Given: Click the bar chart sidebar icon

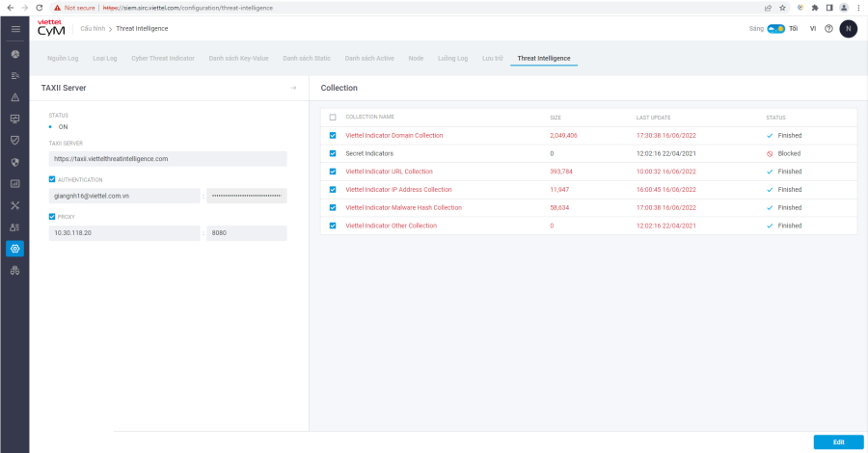Looking at the screenshot, I should 14,183.
